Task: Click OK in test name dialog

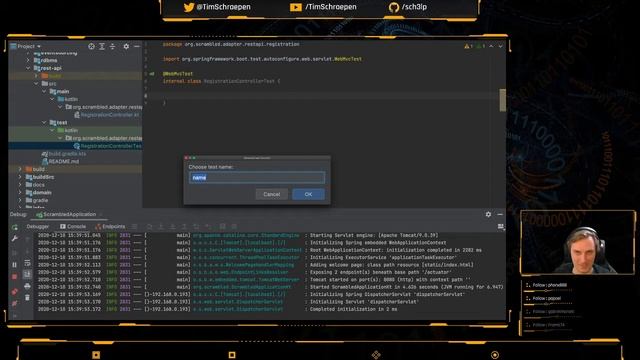Action: [308, 194]
